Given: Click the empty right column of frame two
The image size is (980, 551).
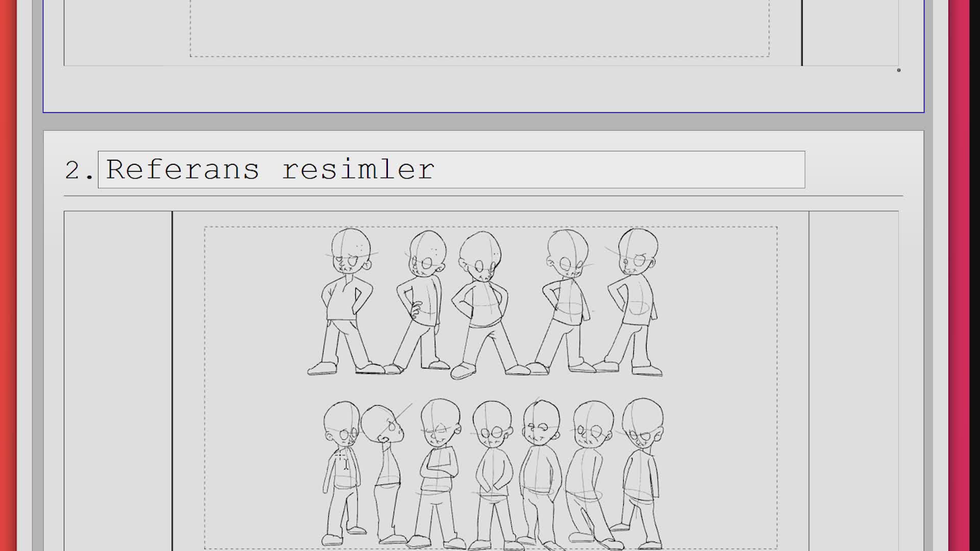Looking at the screenshot, I should (x=853, y=381).
